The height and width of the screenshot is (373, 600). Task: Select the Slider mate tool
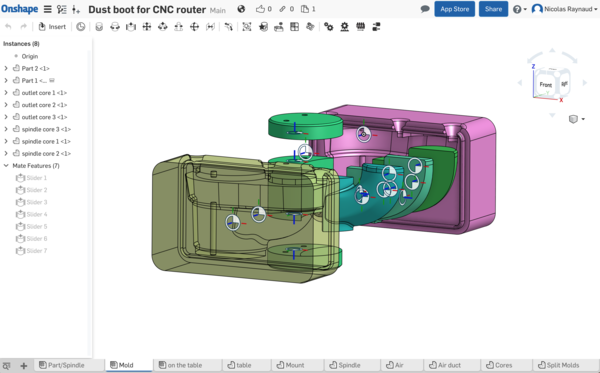coord(131,27)
